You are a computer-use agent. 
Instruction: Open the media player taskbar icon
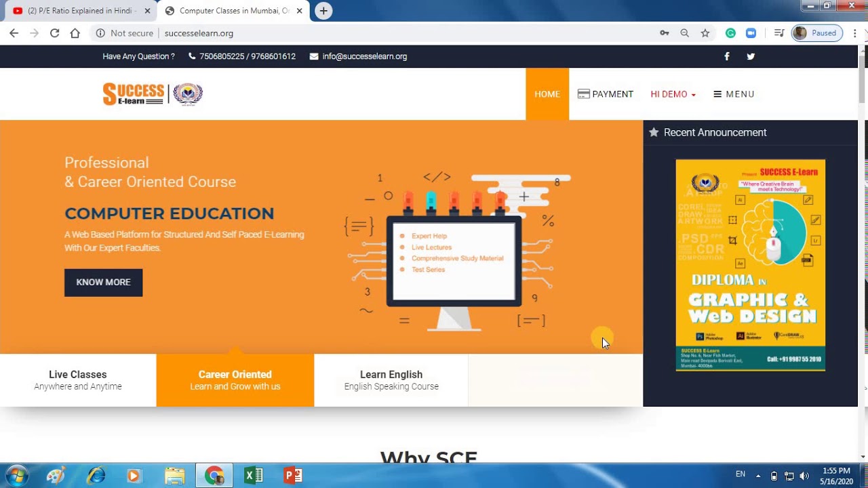pyautogui.click(x=134, y=476)
